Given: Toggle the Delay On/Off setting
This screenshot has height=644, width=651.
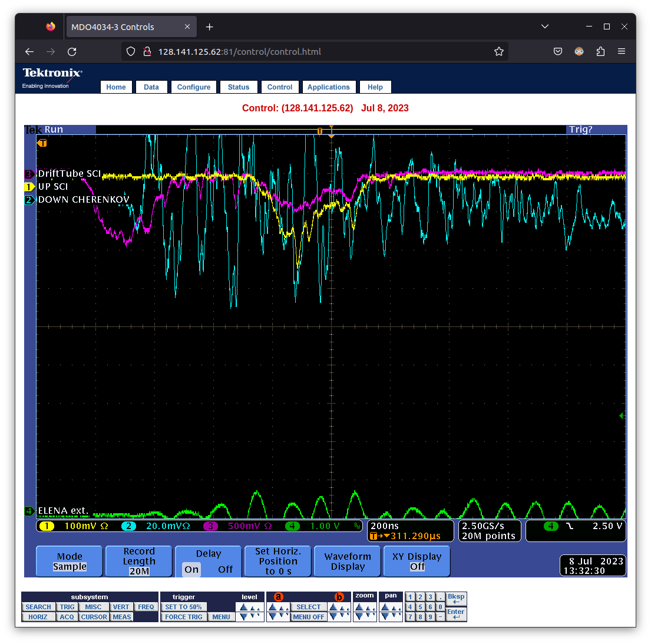Looking at the screenshot, I should coord(209,562).
